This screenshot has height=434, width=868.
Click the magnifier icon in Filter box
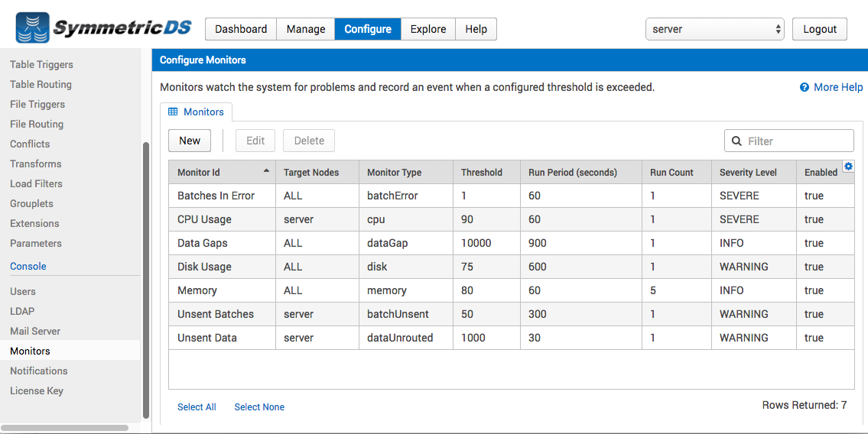tap(736, 141)
